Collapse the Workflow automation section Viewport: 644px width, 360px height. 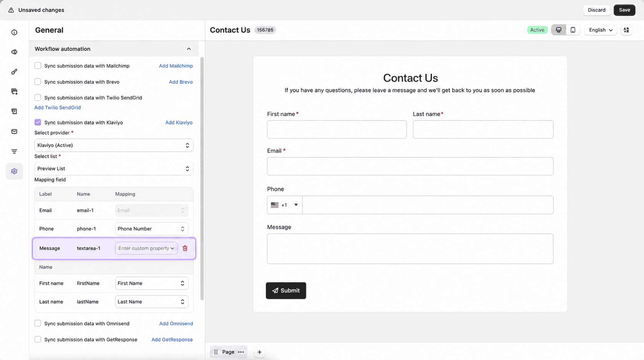point(189,49)
